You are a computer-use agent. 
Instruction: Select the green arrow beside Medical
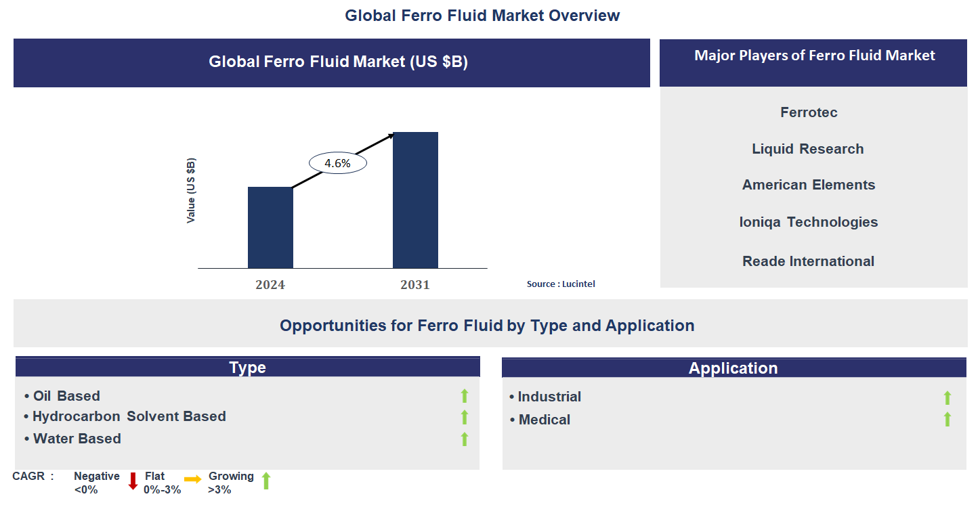coord(946,420)
